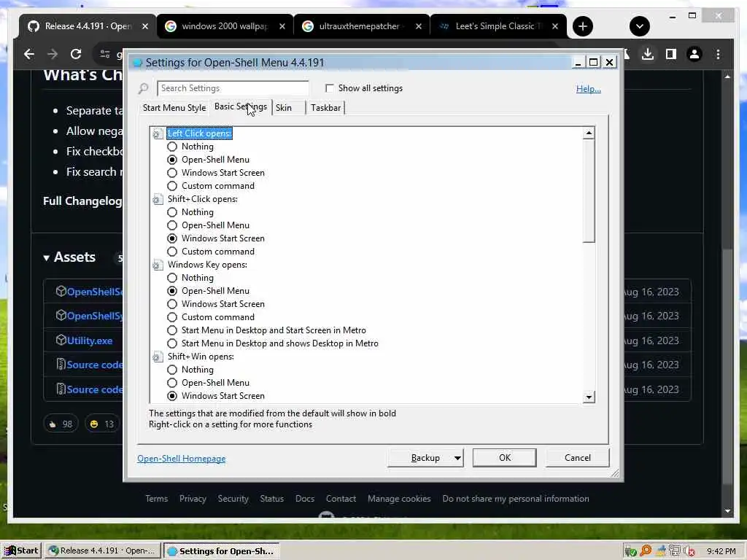This screenshot has height=560, width=747.
Task: Close the Leet's Simple Classic tab
Action: tap(555, 26)
